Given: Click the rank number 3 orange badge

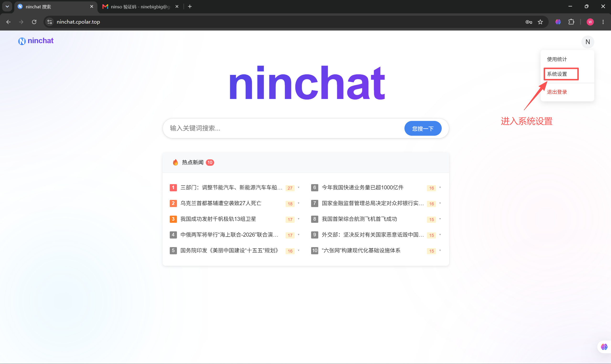Looking at the screenshot, I should tap(173, 219).
